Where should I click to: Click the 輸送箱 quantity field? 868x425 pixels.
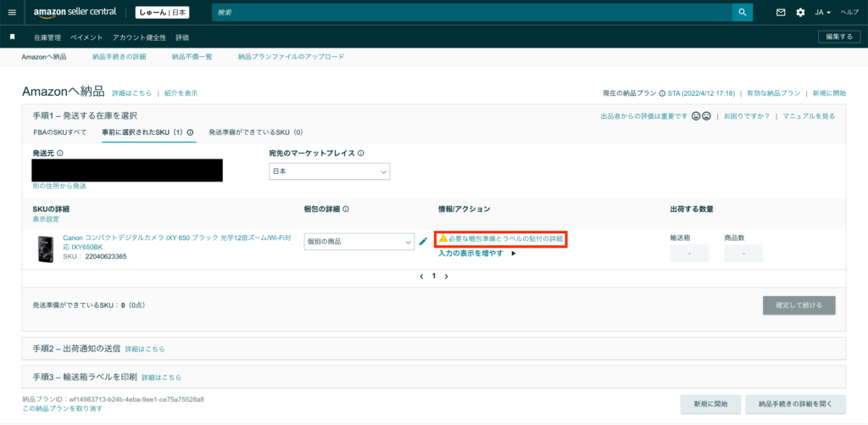pyautogui.click(x=689, y=254)
